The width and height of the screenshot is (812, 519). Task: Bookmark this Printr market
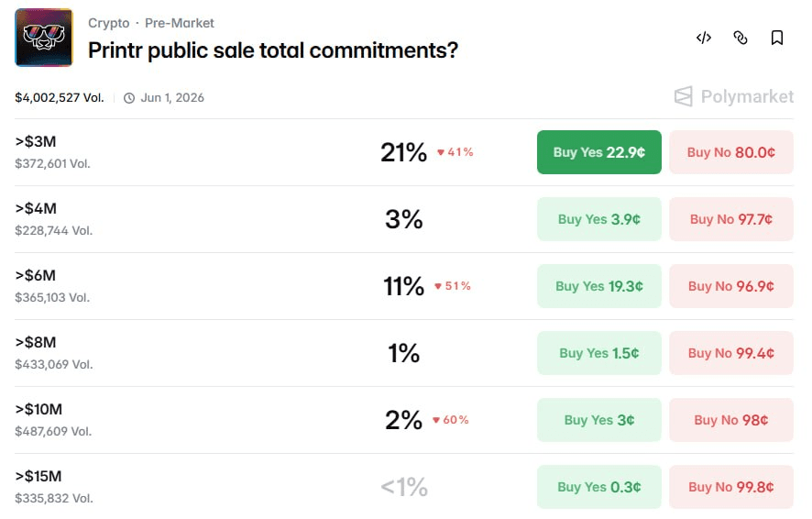pos(777,38)
